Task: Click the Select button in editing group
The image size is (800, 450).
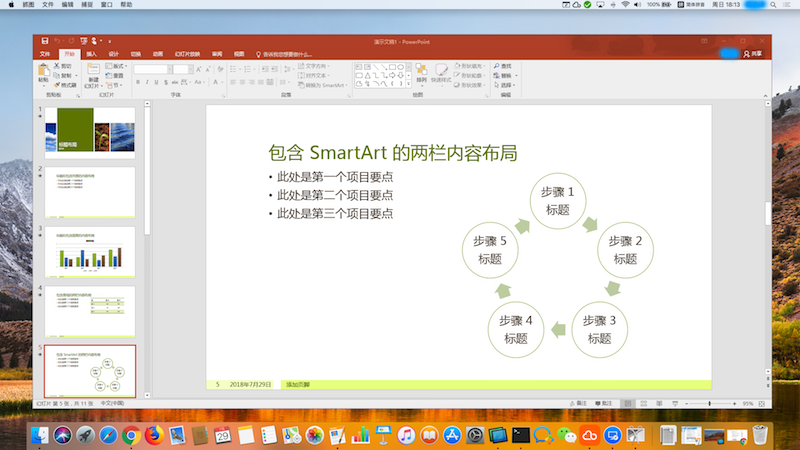Action: 504,85
